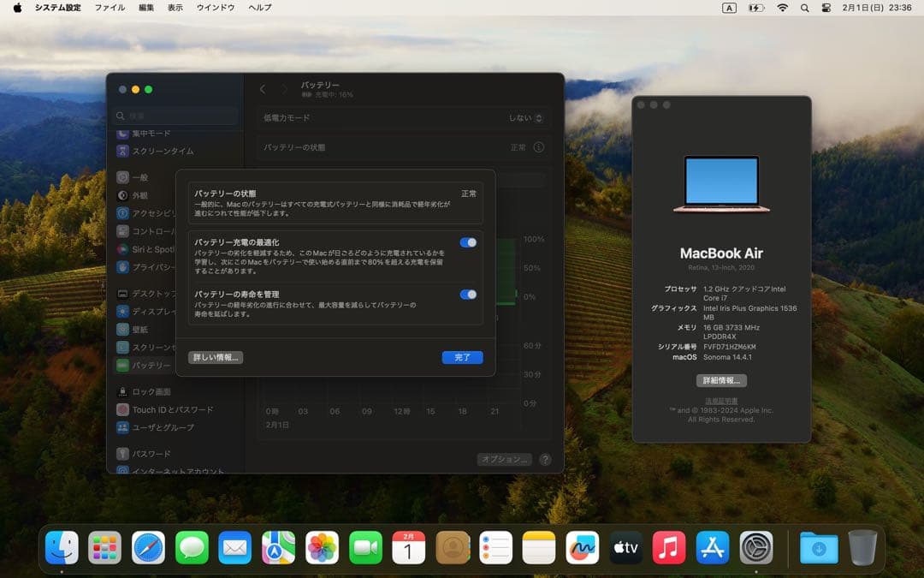
Task: Click the 完了 button in the dialog
Action: [462, 357]
